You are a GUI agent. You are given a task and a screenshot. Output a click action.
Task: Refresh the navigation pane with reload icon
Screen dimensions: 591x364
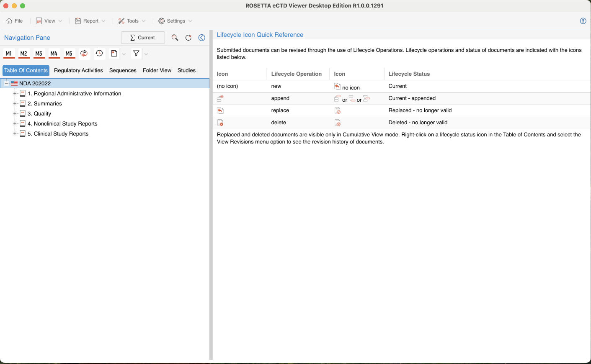click(188, 38)
